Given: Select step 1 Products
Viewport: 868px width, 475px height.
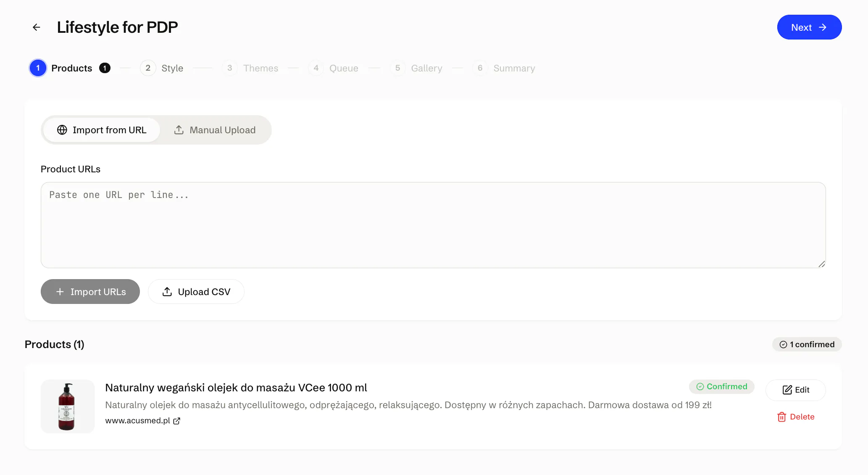Looking at the screenshot, I should [x=61, y=68].
